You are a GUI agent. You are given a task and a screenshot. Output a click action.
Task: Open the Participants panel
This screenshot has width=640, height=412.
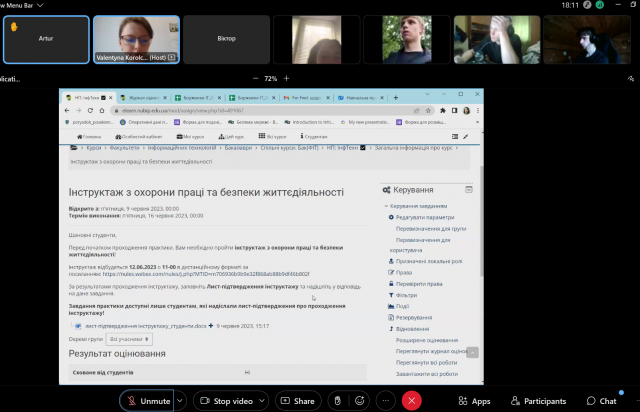[539, 401]
